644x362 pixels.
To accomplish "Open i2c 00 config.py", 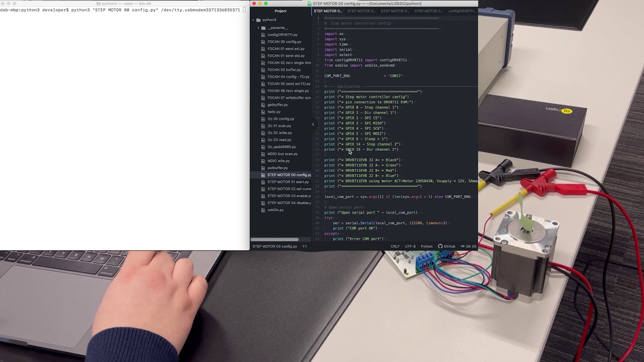I will [x=281, y=119].
